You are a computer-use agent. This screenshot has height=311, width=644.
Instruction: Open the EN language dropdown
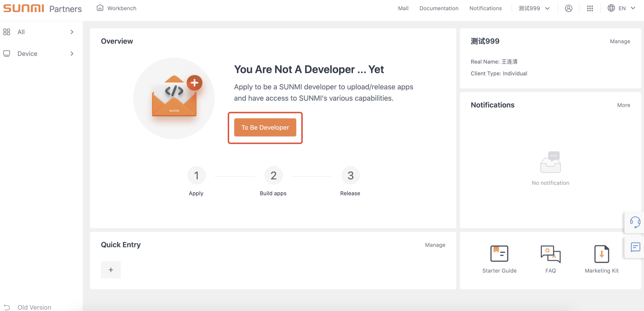622,8
